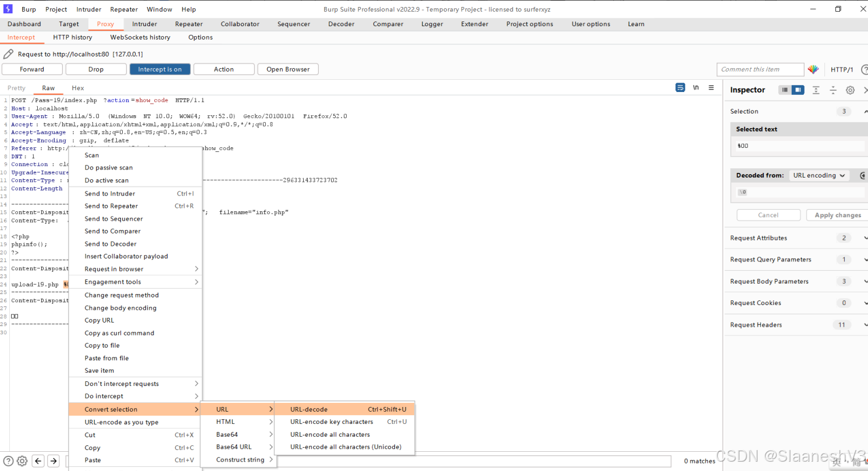The width and height of the screenshot is (868, 471).
Task: Open the Project options tab
Action: pyautogui.click(x=530, y=24)
